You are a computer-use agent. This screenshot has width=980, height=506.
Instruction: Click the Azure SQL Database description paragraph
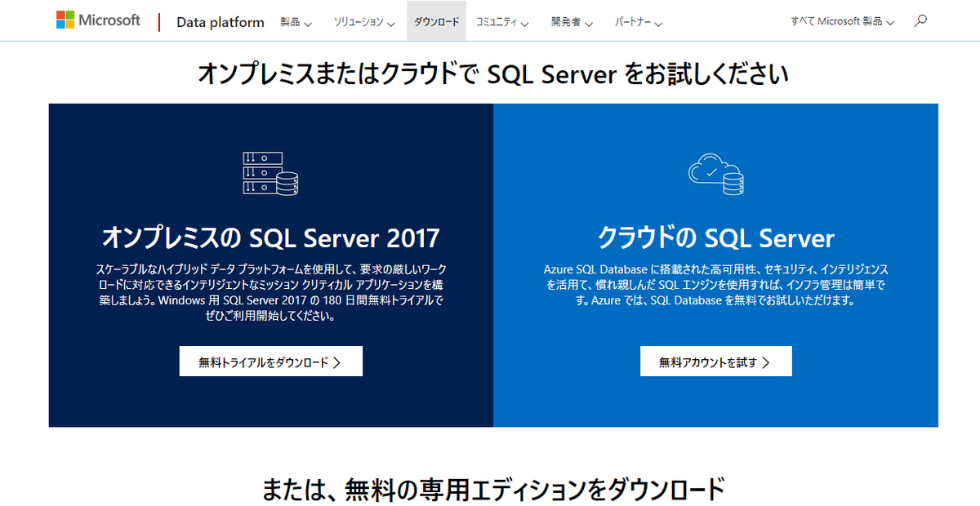click(716, 284)
